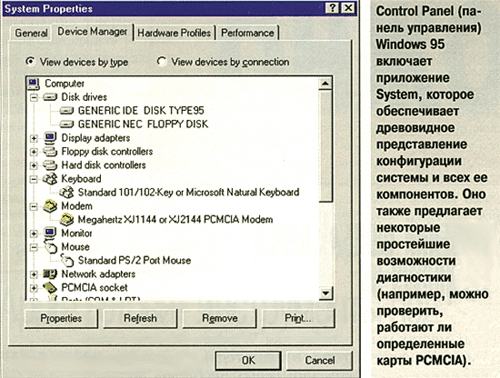Click the Refresh button
The height and width of the screenshot is (378, 500).
[140, 318]
